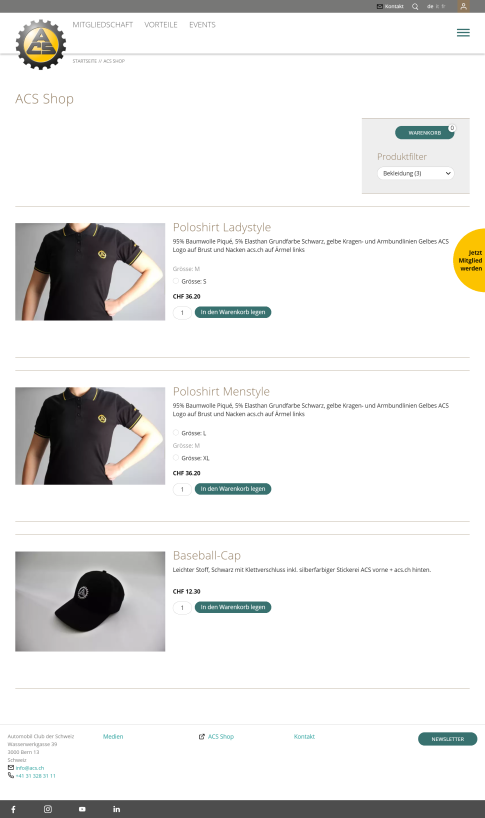Screen dimensions: 485x818
Task: Open the Mitgliedschaft menu
Action: 103,25
